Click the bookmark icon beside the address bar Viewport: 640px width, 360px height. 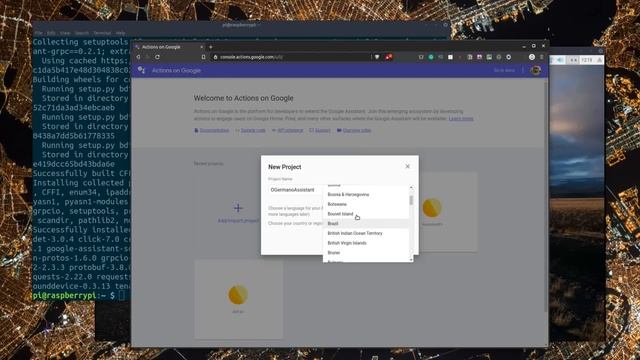coord(203,57)
